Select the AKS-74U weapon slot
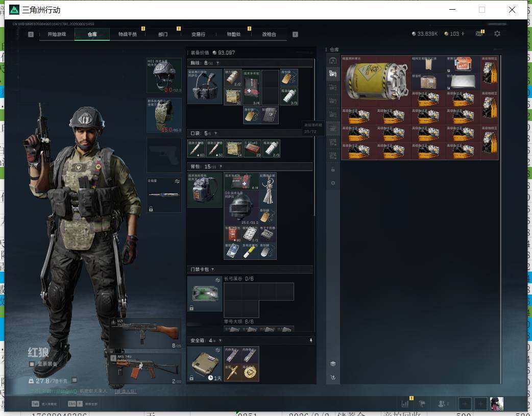 [145, 369]
